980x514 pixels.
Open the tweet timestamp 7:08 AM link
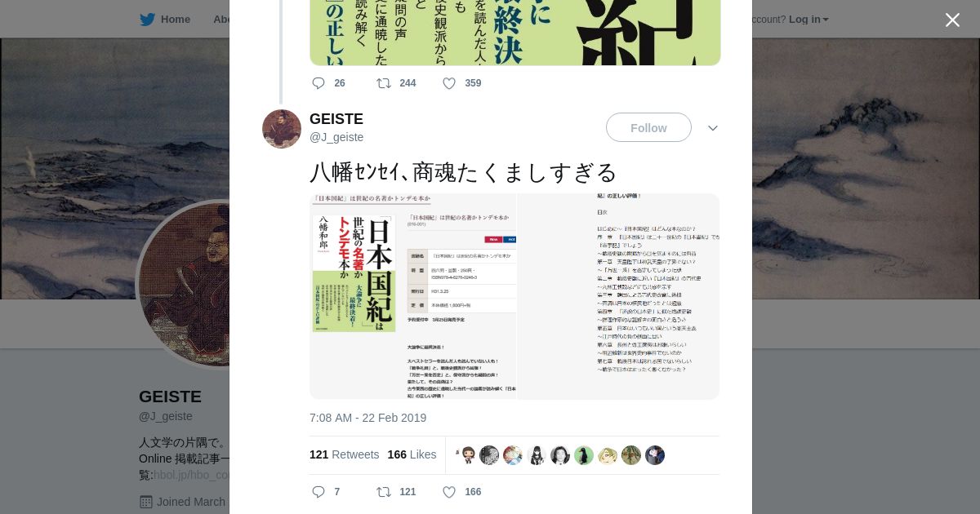point(367,418)
